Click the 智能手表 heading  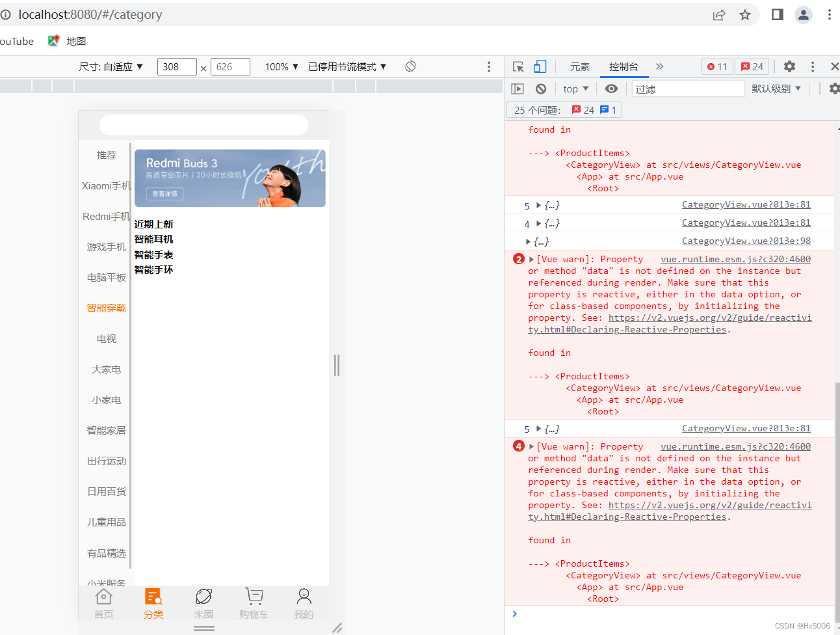click(x=153, y=254)
